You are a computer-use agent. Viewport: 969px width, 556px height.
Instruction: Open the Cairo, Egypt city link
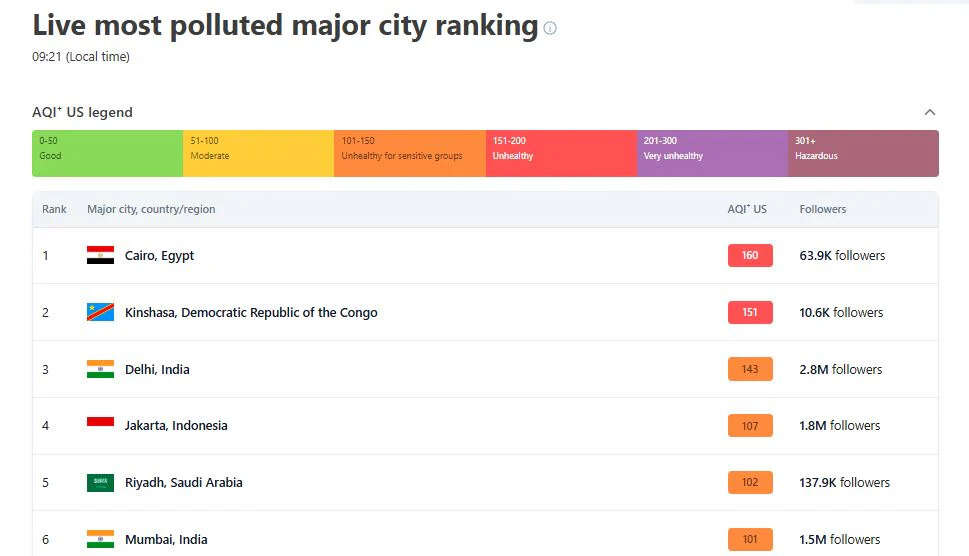pos(159,255)
